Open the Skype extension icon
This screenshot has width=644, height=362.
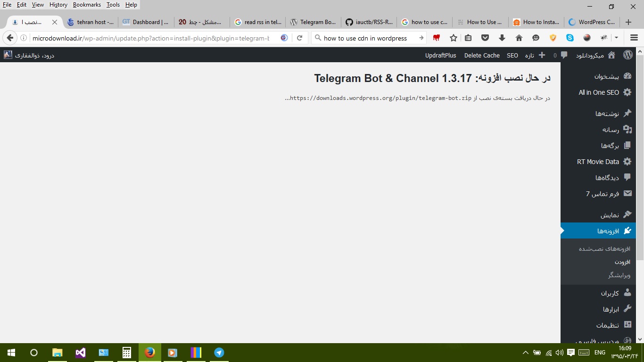pyautogui.click(x=570, y=38)
